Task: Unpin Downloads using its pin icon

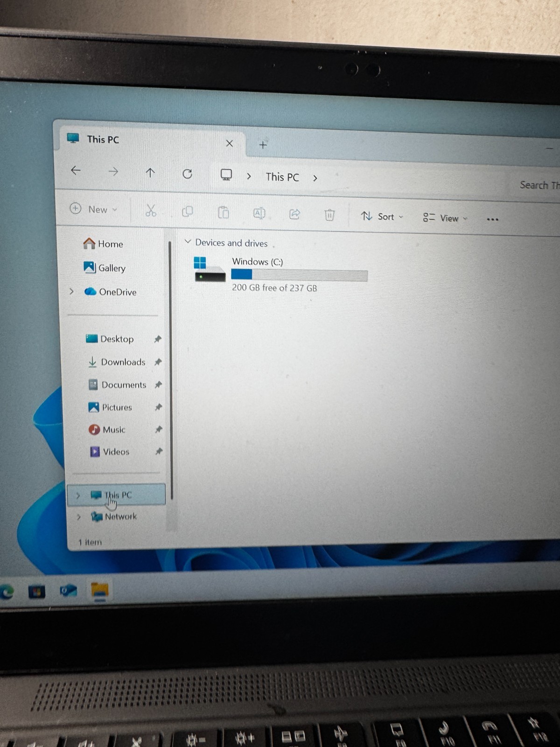Action: [x=158, y=362]
